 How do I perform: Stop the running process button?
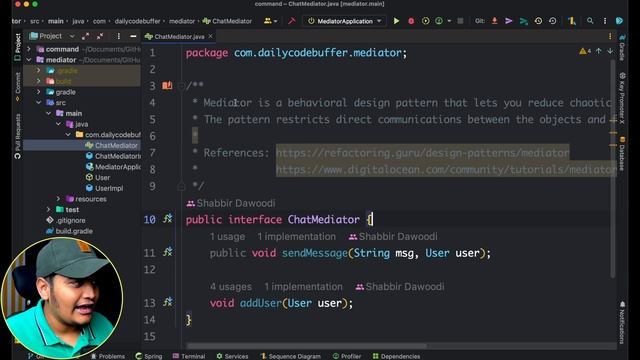pyautogui.click(x=460, y=21)
